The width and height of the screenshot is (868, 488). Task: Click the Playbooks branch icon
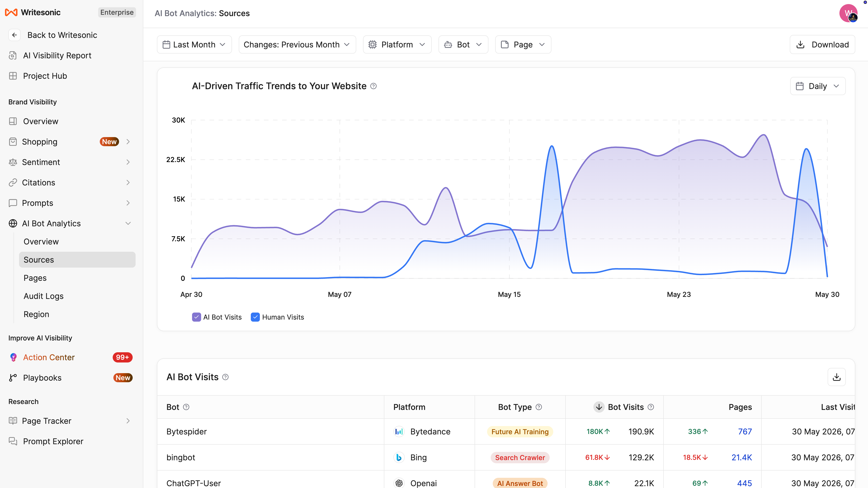click(13, 378)
